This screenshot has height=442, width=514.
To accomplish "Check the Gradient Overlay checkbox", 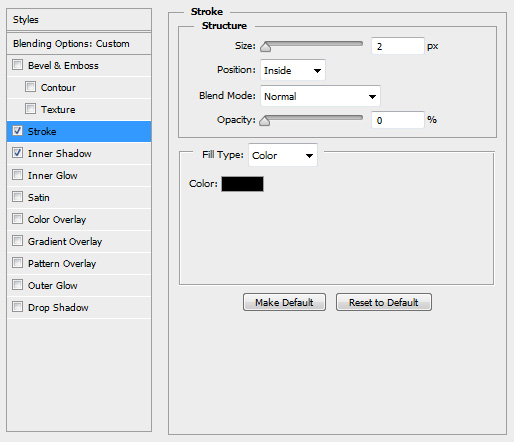I will (17, 241).
